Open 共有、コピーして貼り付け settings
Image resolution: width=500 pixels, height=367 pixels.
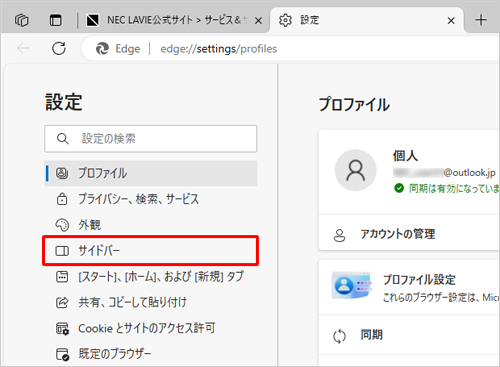pos(151,302)
